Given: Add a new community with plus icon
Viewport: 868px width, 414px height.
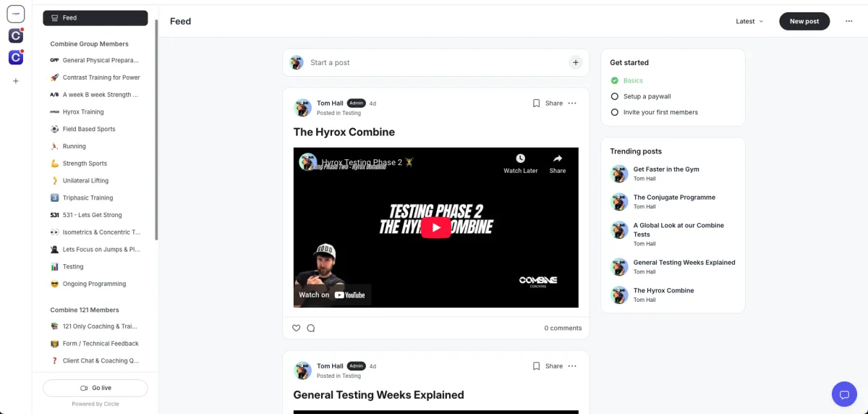Looking at the screenshot, I should 16,81.
